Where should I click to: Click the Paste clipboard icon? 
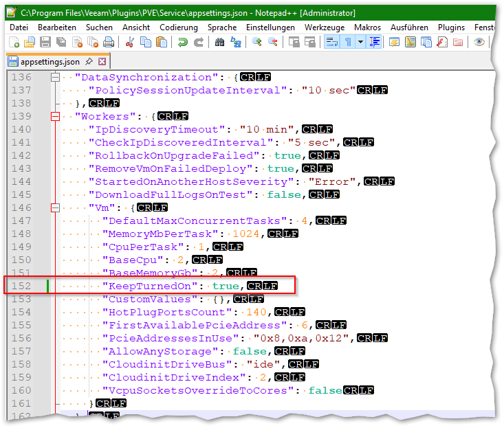point(162,43)
